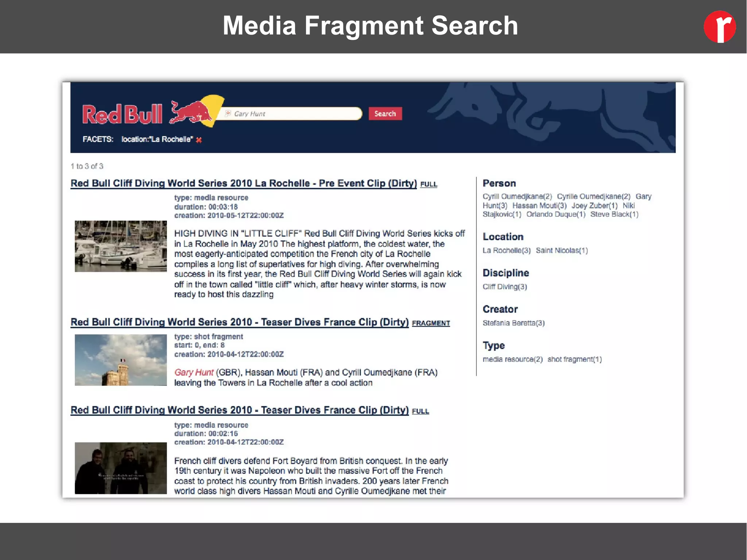Screen dimensions: 747x560
Task: Filter by type media resource(2)
Action: pos(512,359)
